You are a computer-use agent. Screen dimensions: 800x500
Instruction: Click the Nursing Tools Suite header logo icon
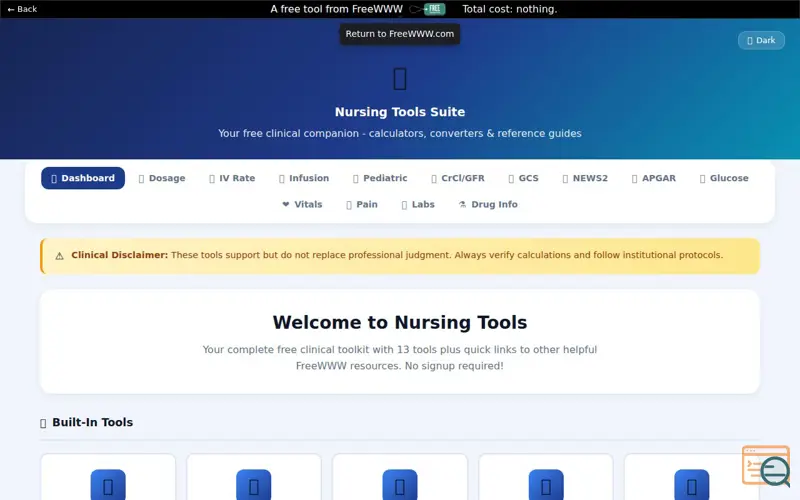coord(400,79)
